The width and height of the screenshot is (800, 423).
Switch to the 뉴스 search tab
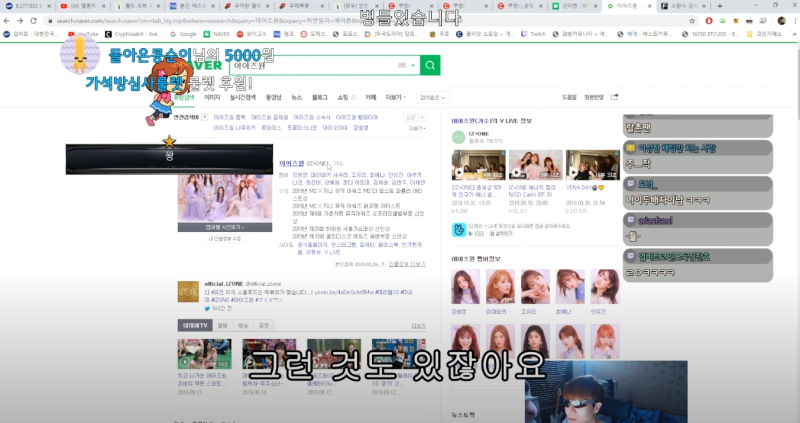[x=296, y=97]
